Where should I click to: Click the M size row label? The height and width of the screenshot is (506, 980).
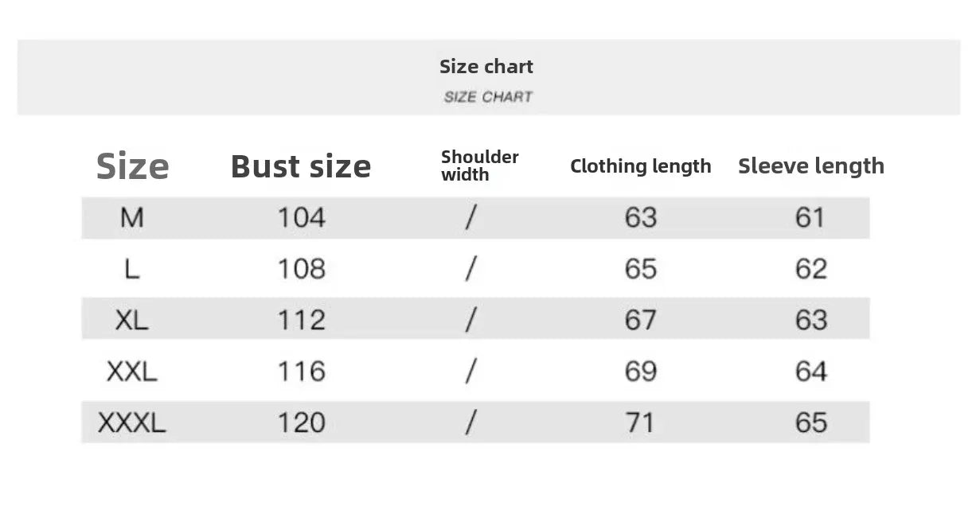tap(132, 217)
